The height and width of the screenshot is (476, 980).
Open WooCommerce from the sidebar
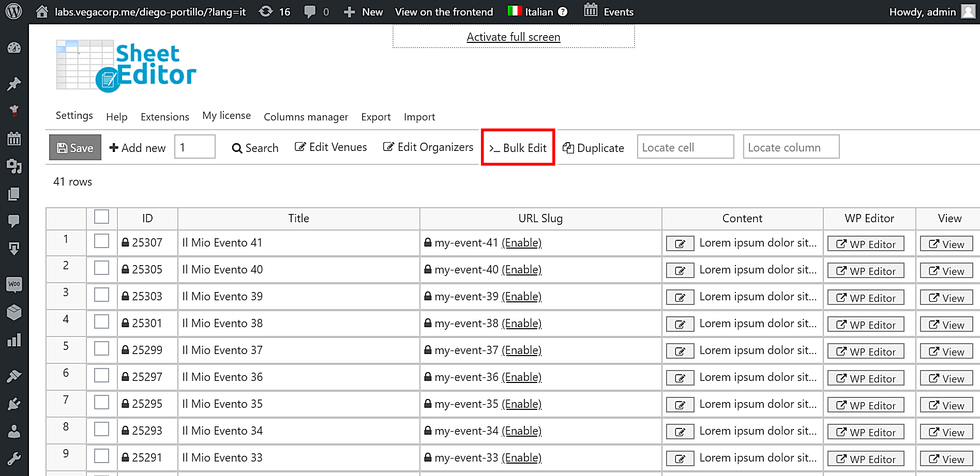coord(14,284)
